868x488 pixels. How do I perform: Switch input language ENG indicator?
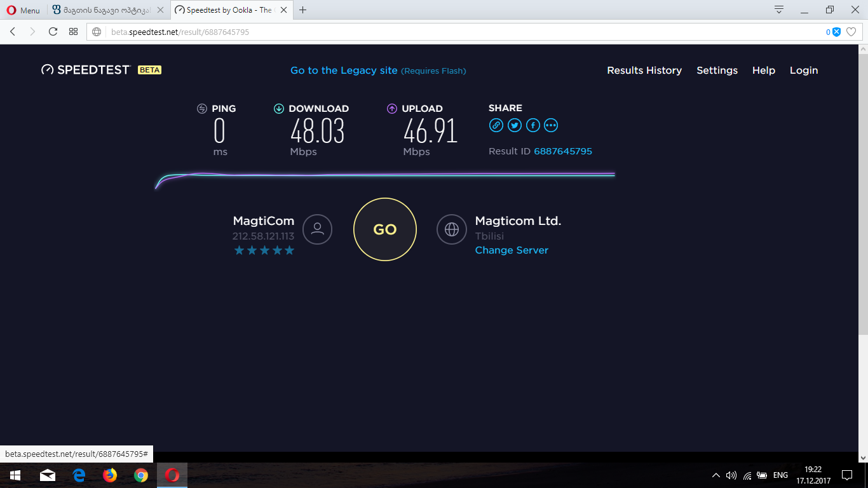coord(780,475)
